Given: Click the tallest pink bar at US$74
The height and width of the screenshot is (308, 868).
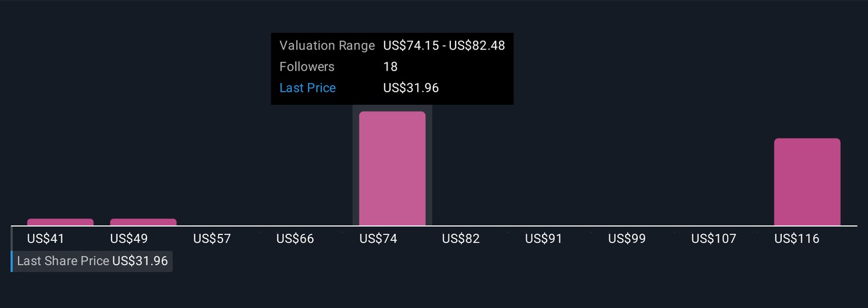Looking at the screenshot, I should pyautogui.click(x=392, y=169).
